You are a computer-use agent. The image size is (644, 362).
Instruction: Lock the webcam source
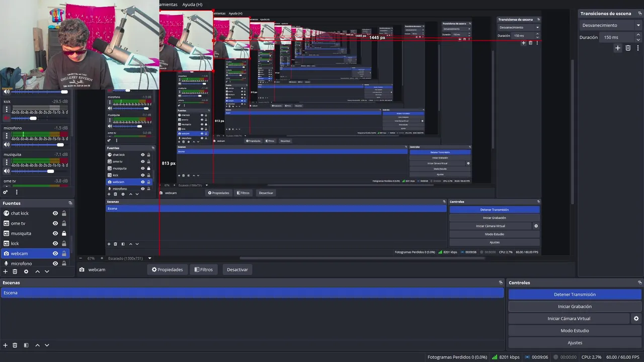coord(64,253)
